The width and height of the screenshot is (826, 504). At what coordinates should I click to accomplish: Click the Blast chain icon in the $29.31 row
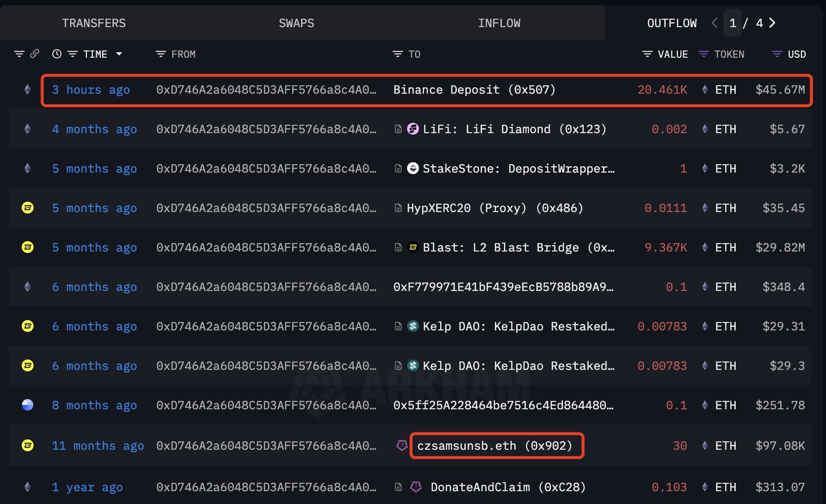(28, 326)
